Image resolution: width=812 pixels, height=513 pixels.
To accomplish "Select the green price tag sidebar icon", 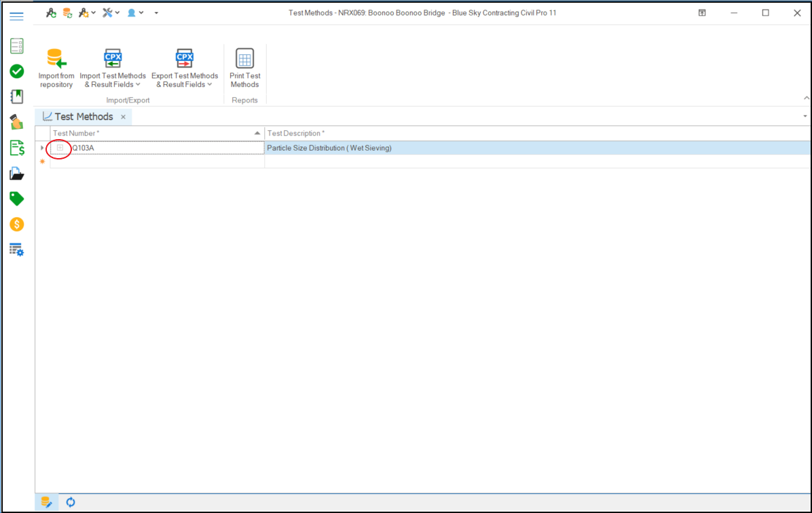I will pos(17,199).
